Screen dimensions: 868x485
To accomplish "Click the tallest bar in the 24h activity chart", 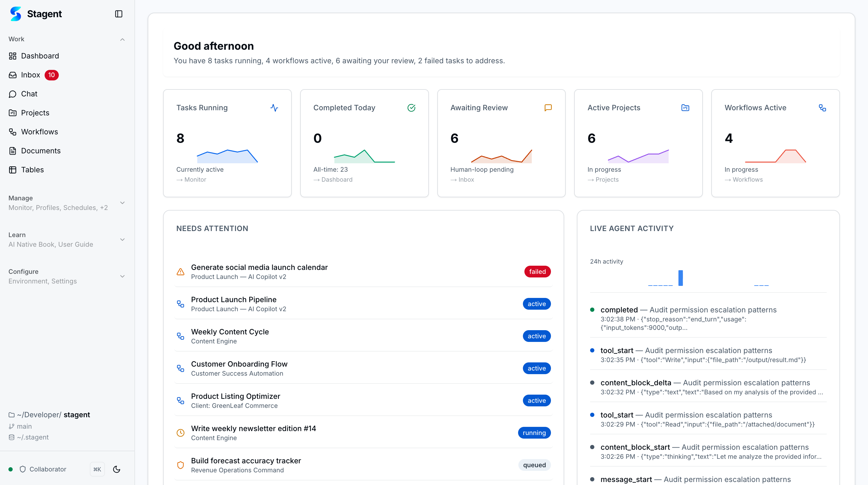I will 681,277.
